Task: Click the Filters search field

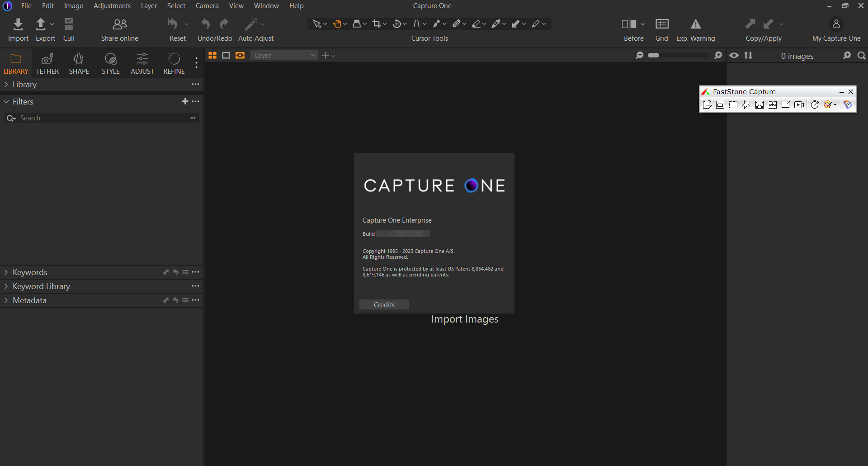Action: tap(102, 118)
